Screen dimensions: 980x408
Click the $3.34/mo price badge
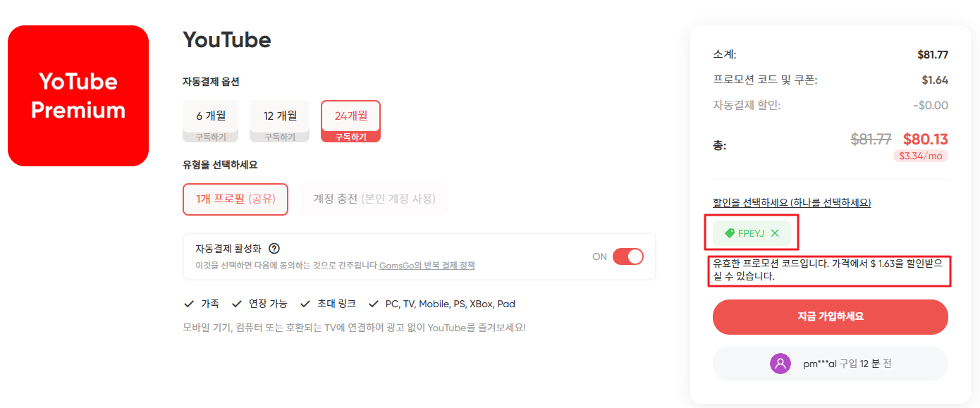tap(920, 156)
